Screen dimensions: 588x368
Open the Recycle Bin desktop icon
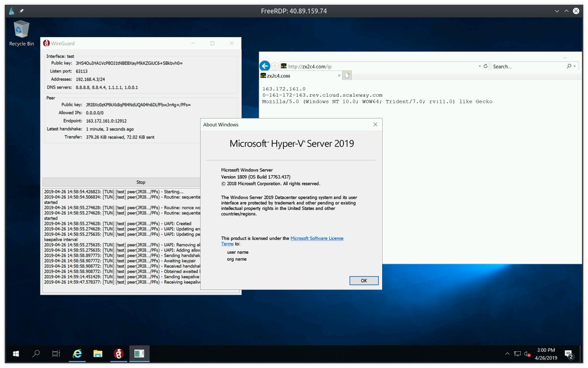click(x=22, y=33)
